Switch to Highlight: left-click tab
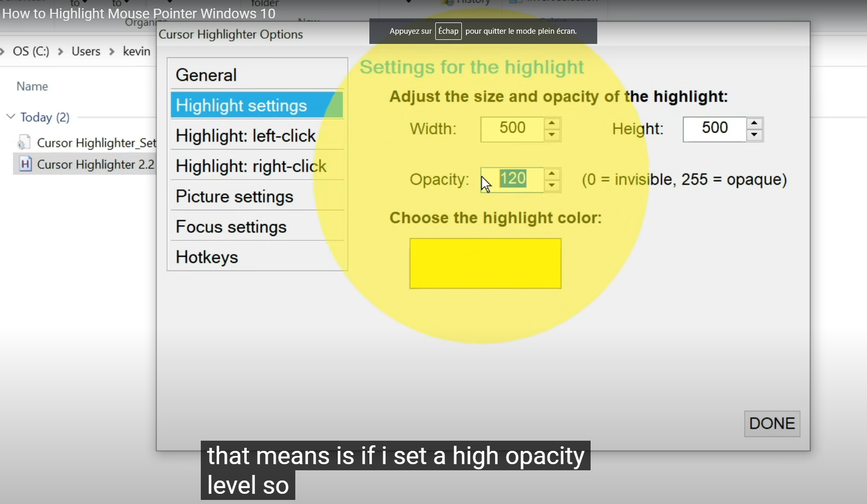The height and width of the screenshot is (504, 867). pos(257,135)
